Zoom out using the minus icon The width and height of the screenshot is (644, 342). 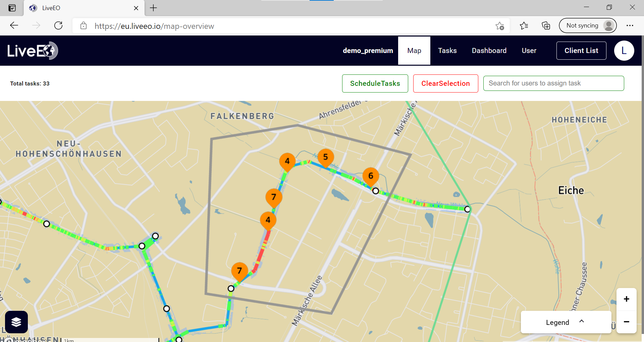627,322
